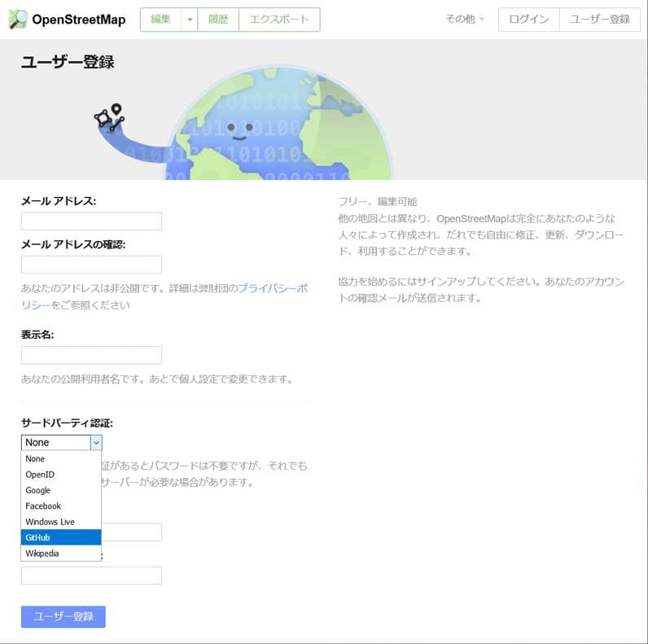The height and width of the screenshot is (644, 648).
Task: Click the フリー、編集可能 heading text
Action: 377,202
